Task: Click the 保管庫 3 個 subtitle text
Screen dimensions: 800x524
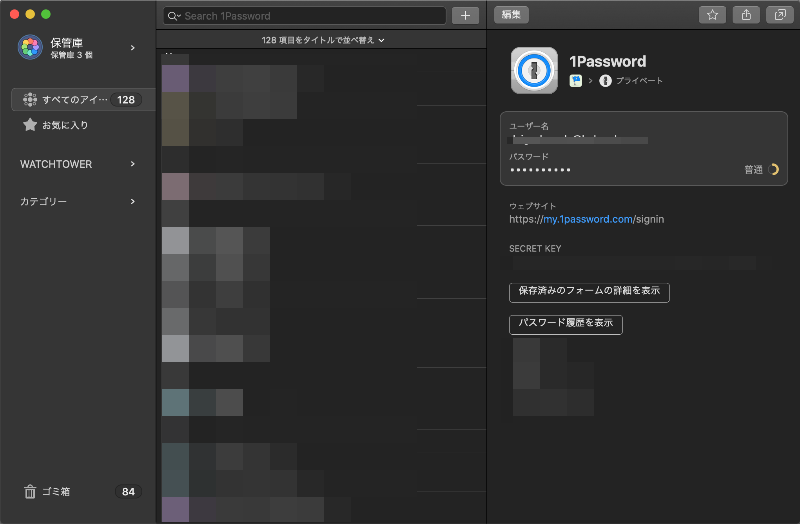Action: coord(71,55)
